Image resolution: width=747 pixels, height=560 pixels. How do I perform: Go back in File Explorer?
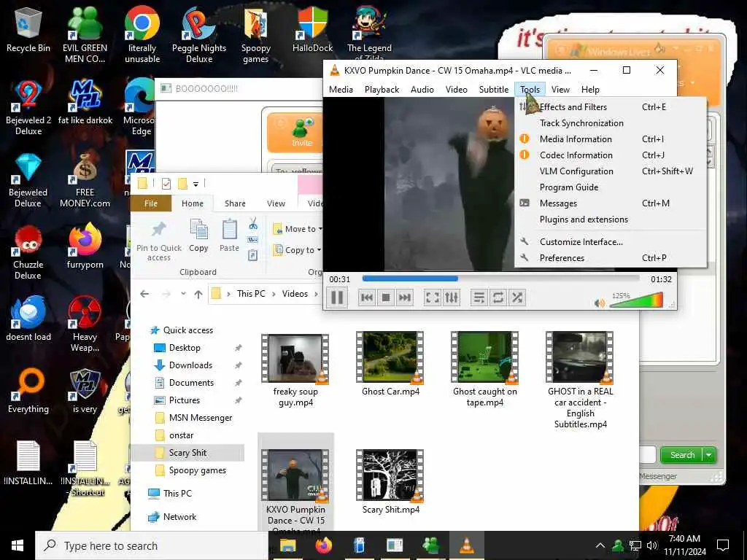click(x=144, y=294)
